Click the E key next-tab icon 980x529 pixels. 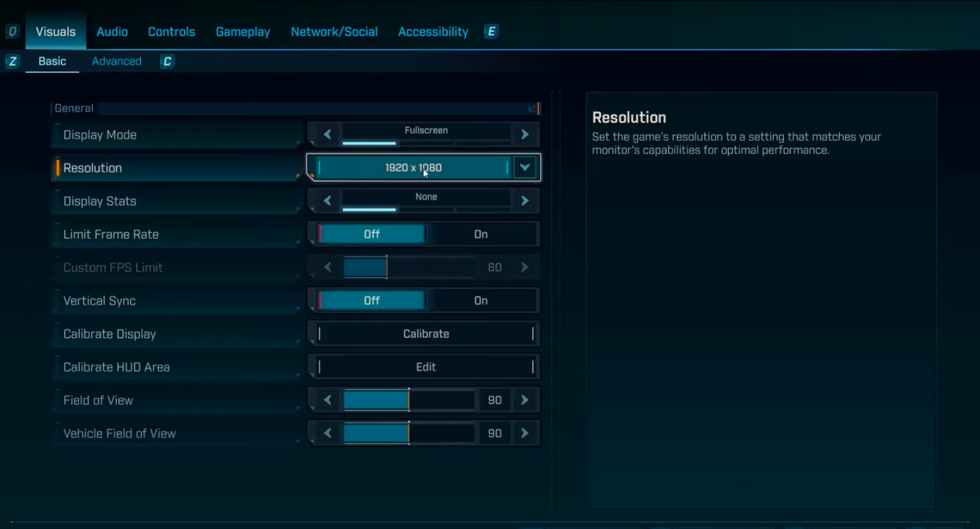point(491,32)
